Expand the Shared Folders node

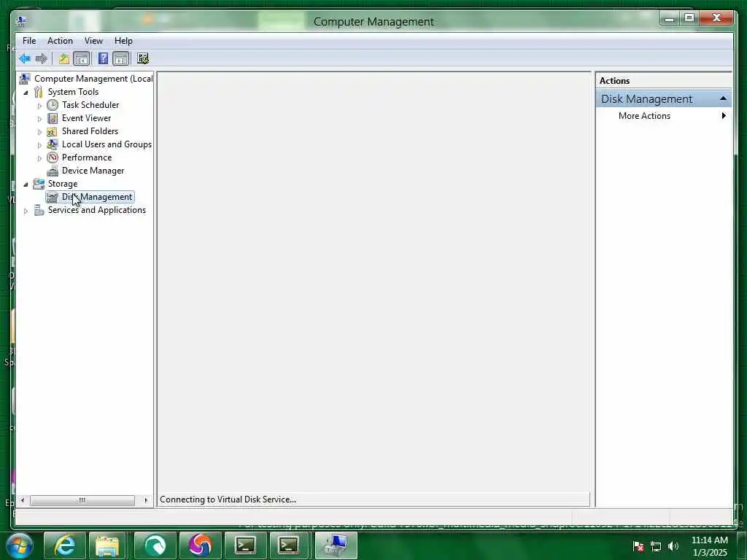[x=39, y=132]
